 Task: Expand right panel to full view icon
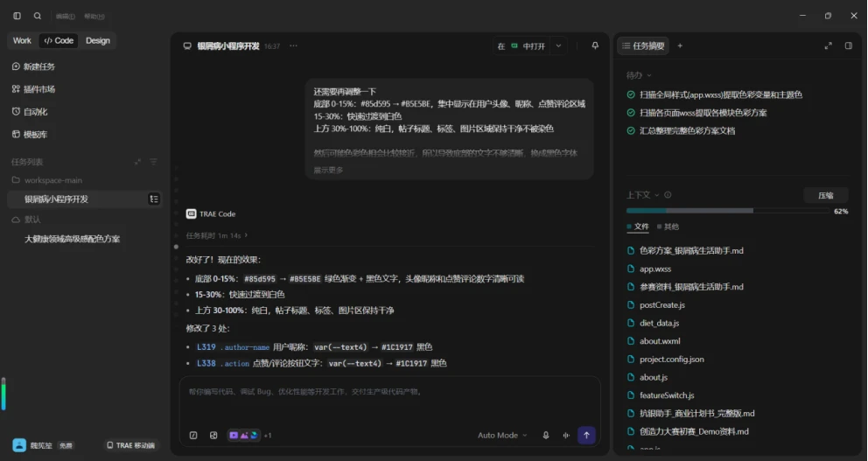[x=828, y=46]
